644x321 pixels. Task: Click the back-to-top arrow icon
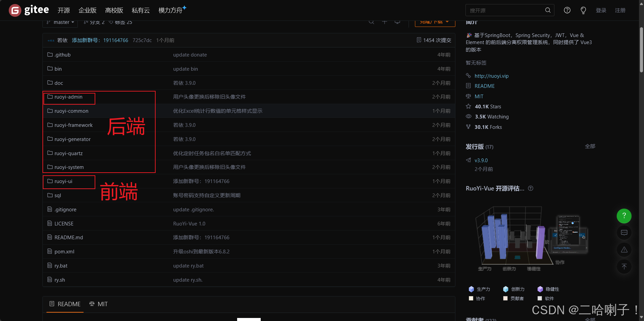pos(624,266)
